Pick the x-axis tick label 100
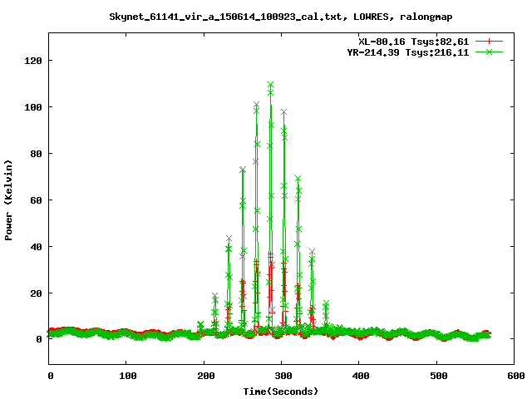 click(x=126, y=377)
